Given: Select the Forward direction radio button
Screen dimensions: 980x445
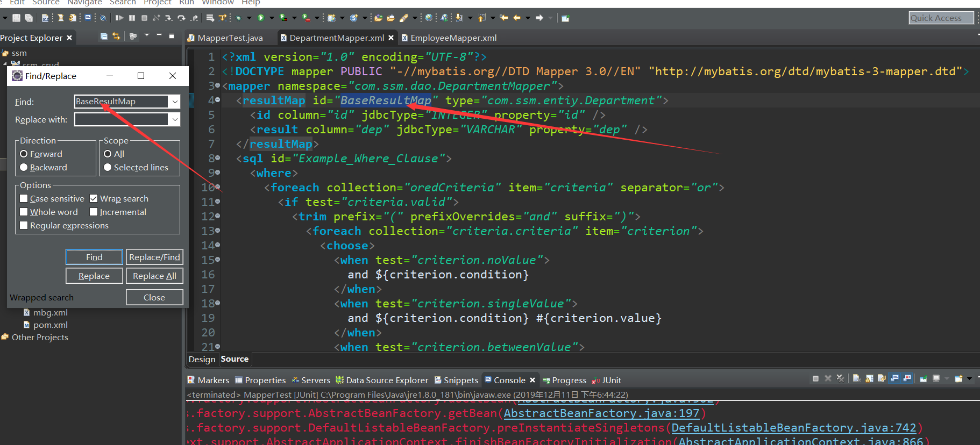Looking at the screenshot, I should (24, 154).
